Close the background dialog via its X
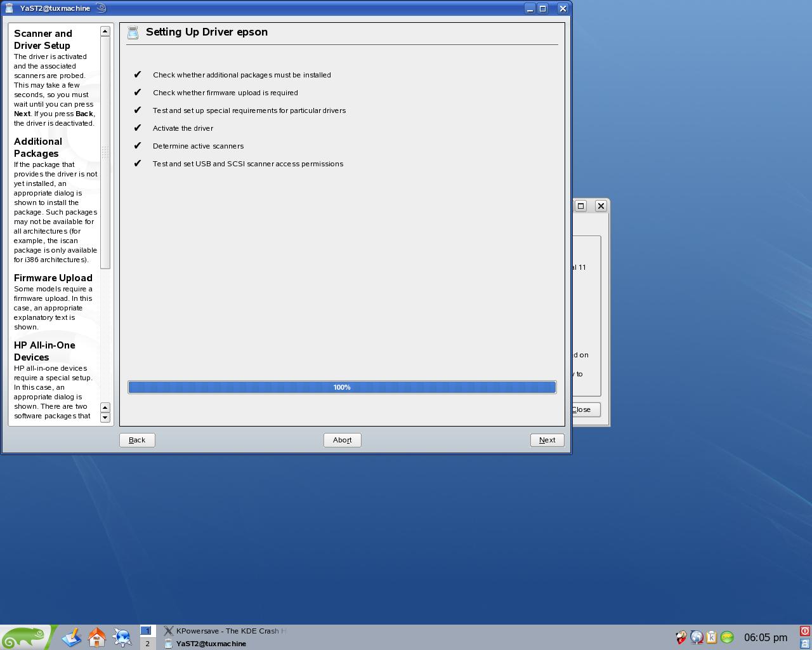This screenshot has height=650, width=812. pos(601,206)
